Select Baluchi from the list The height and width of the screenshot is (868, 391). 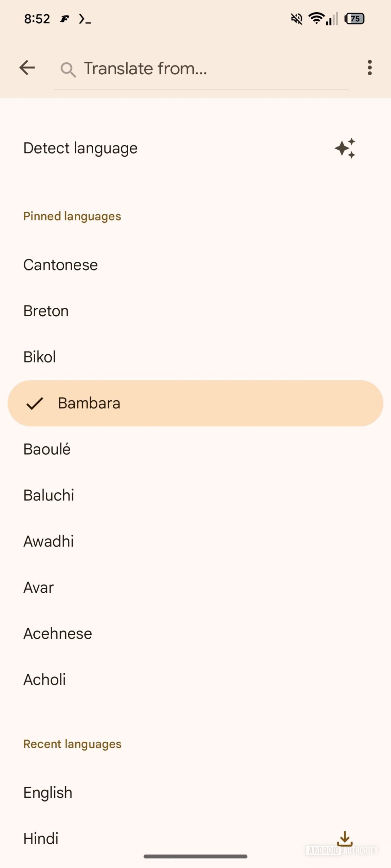[49, 495]
